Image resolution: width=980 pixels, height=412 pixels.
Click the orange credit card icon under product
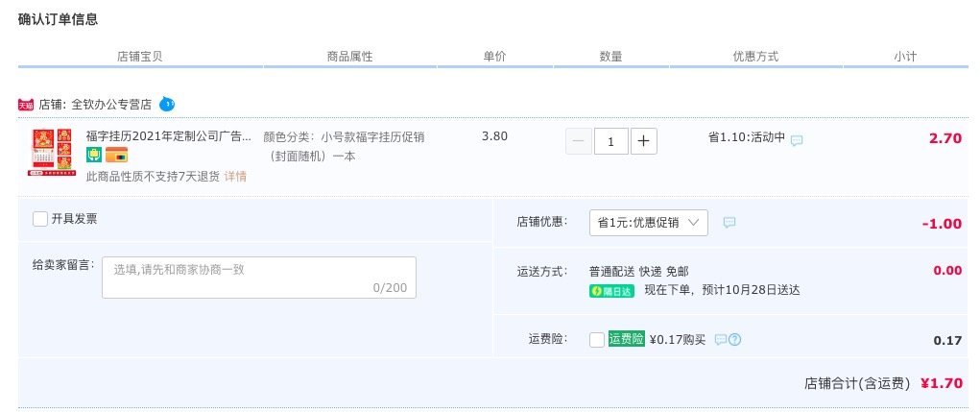point(116,155)
